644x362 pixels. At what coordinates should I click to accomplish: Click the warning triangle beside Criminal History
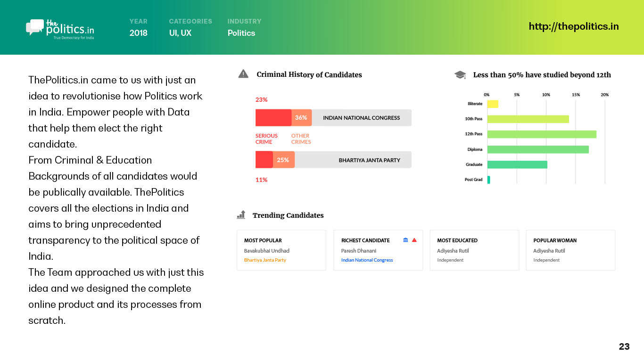[x=243, y=74]
